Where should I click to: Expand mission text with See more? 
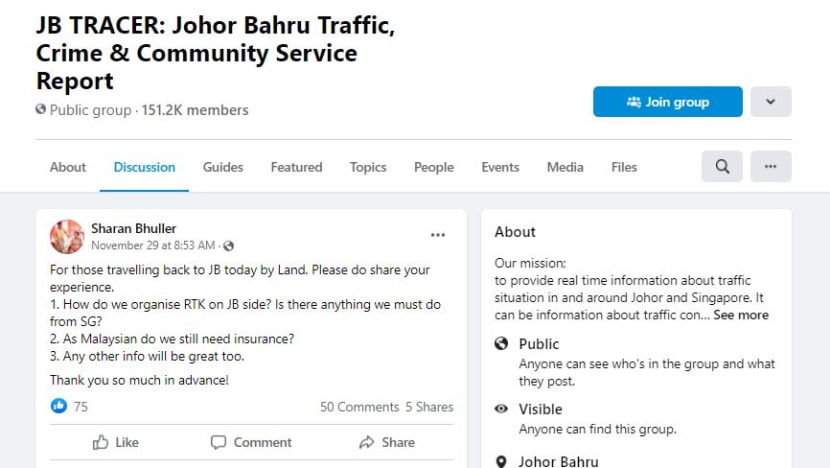(x=741, y=315)
